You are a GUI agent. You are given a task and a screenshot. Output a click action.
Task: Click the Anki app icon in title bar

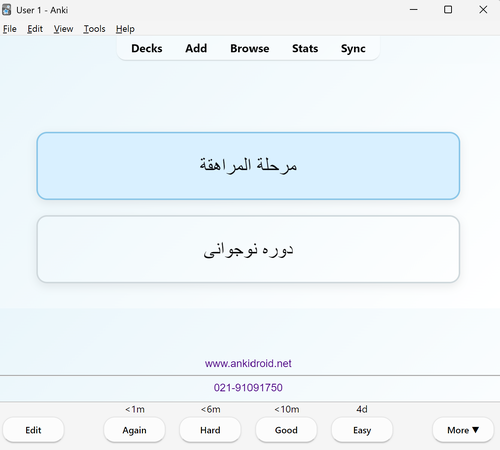6,10
